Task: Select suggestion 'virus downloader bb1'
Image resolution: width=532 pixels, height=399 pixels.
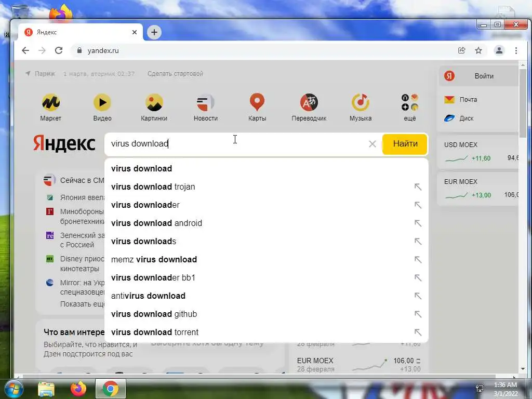Action: pyautogui.click(x=267, y=277)
